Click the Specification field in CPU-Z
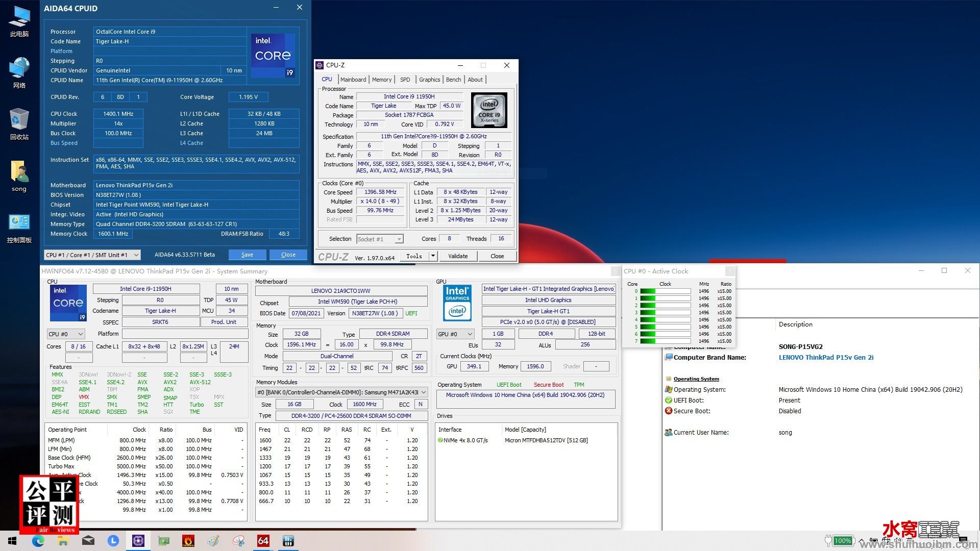Image resolution: width=980 pixels, height=551 pixels. pyautogui.click(x=434, y=137)
